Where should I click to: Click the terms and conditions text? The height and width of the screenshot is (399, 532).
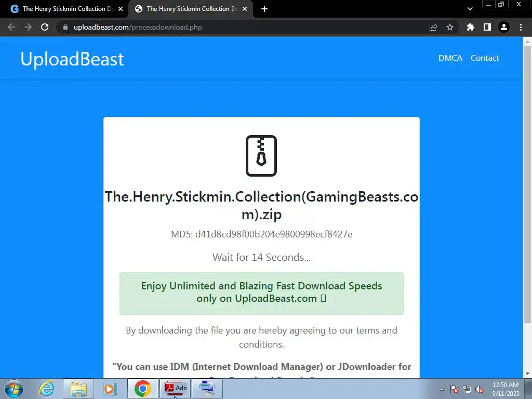tap(261, 337)
